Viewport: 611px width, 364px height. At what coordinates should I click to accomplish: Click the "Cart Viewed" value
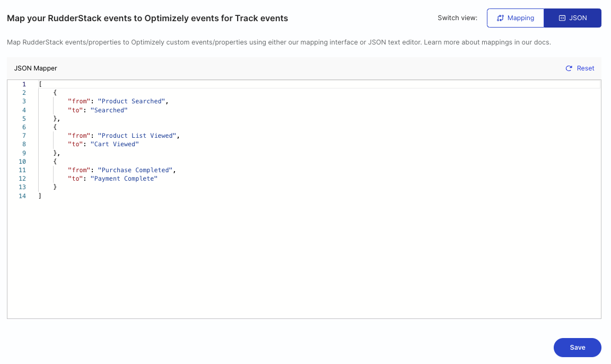(x=115, y=144)
